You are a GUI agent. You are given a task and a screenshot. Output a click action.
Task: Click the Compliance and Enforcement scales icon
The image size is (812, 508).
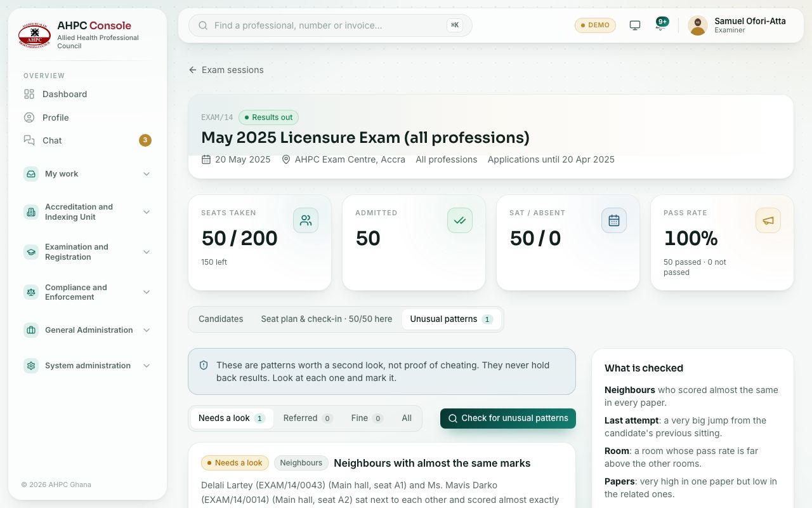tap(31, 292)
